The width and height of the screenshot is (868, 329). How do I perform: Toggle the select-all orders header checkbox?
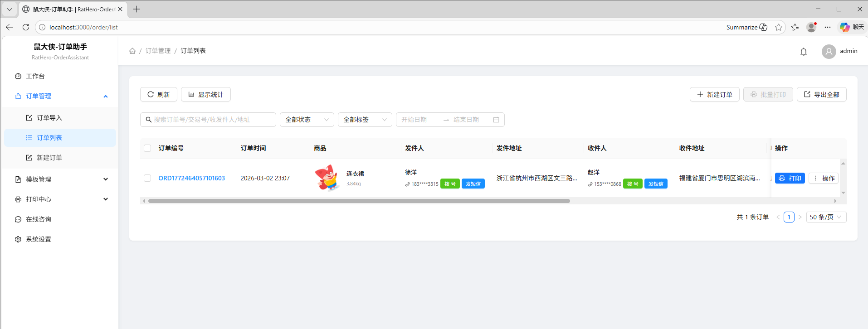(x=147, y=148)
